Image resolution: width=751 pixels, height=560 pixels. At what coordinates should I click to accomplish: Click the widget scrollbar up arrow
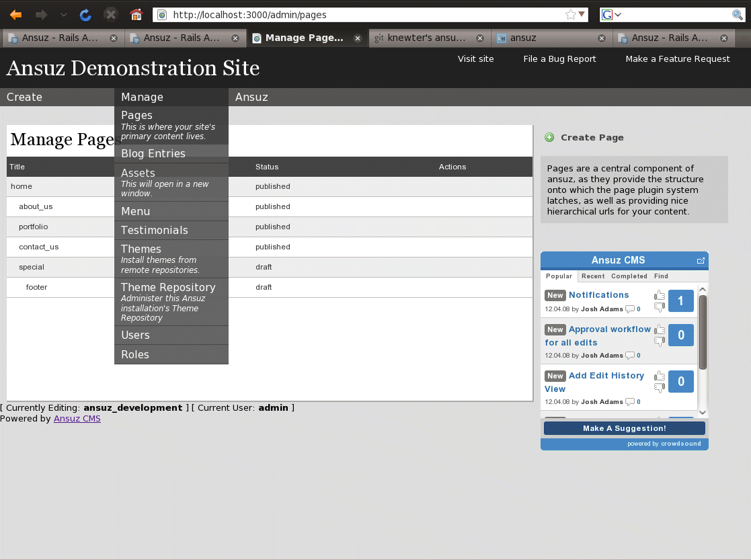pos(703,289)
